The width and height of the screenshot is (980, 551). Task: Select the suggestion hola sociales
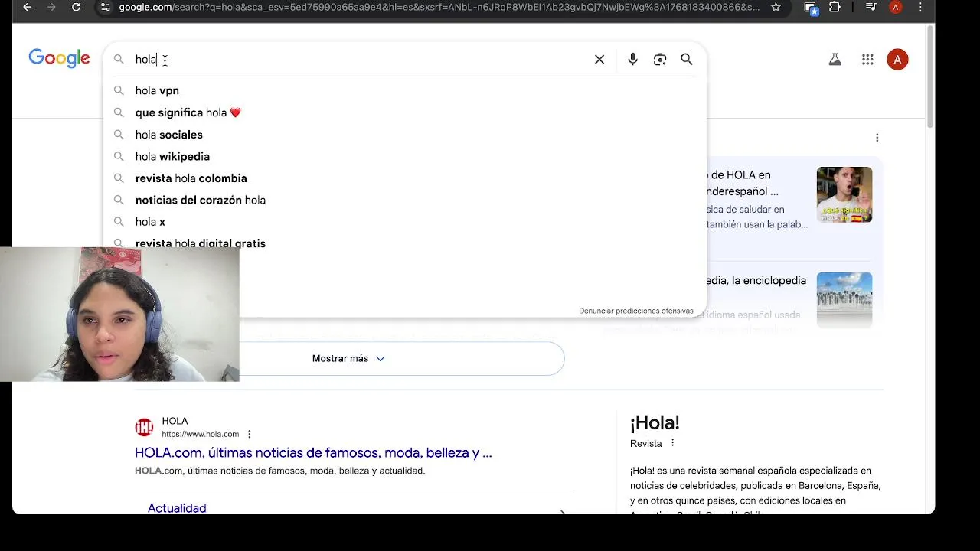[404, 135]
